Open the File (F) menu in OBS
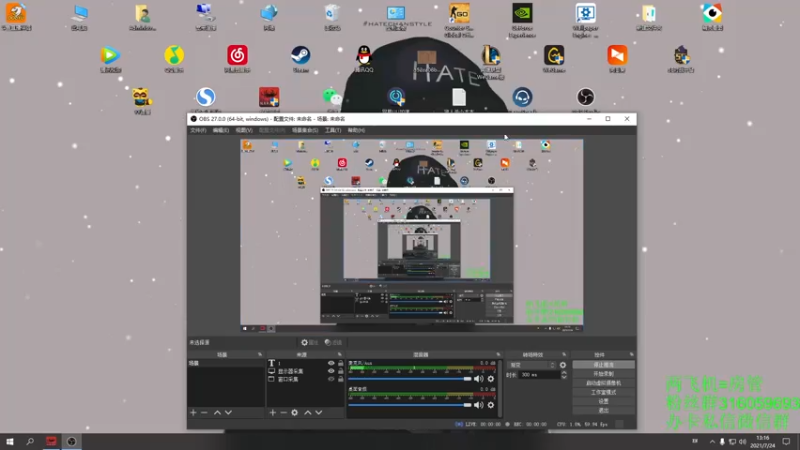 pos(198,130)
